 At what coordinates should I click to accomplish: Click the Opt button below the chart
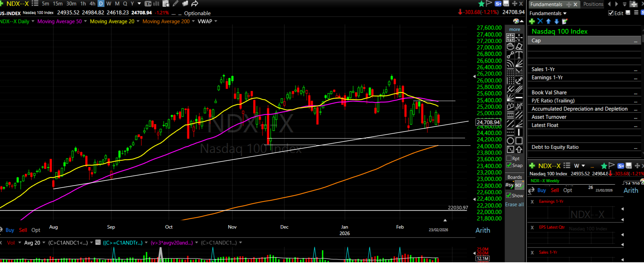(x=36, y=230)
